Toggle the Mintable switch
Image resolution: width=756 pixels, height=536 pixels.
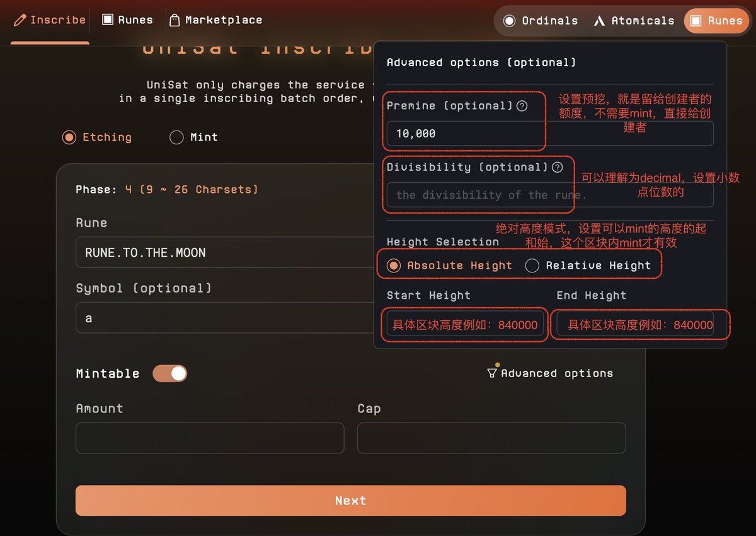170,373
